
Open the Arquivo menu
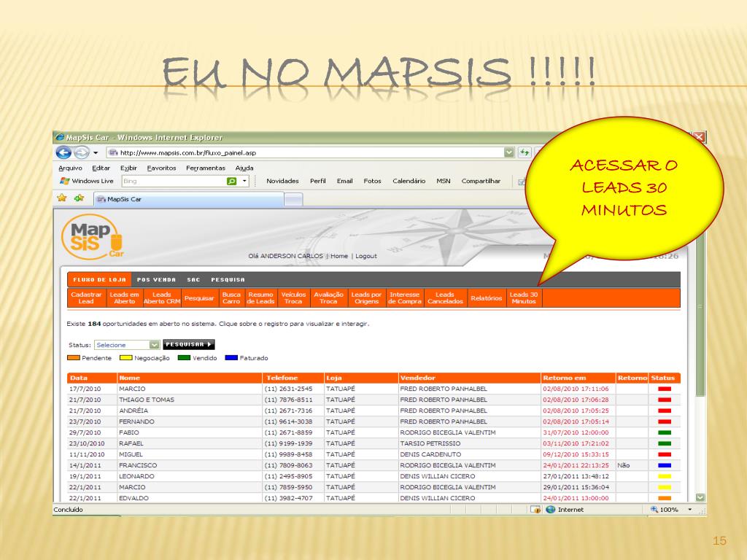pos(70,168)
